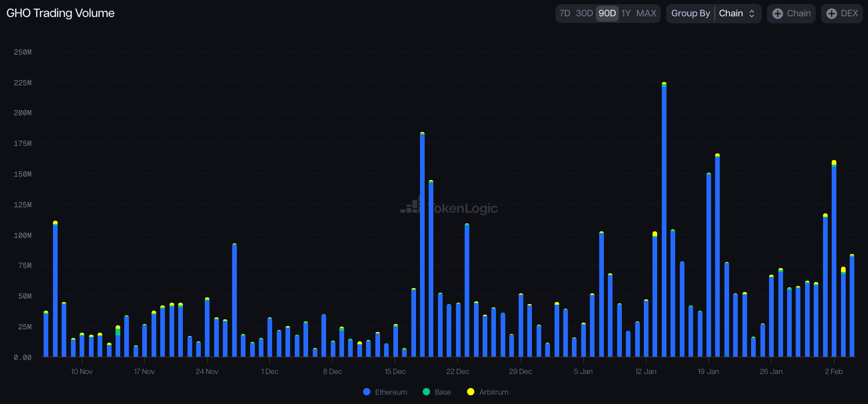Image resolution: width=868 pixels, height=404 pixels.
Task: Switch to the MAX time range
Action: click(646, 13)
